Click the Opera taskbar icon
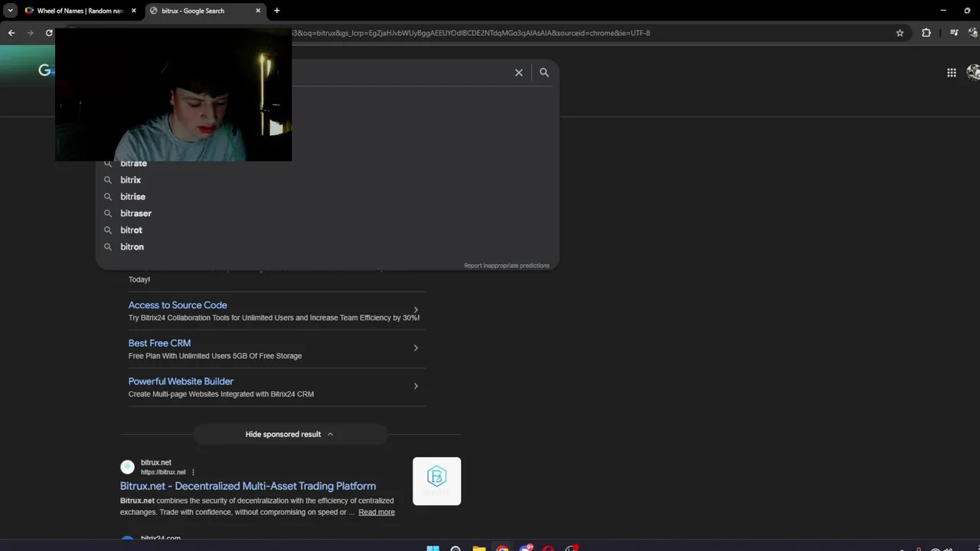980x551 pixels. [548, 549]
